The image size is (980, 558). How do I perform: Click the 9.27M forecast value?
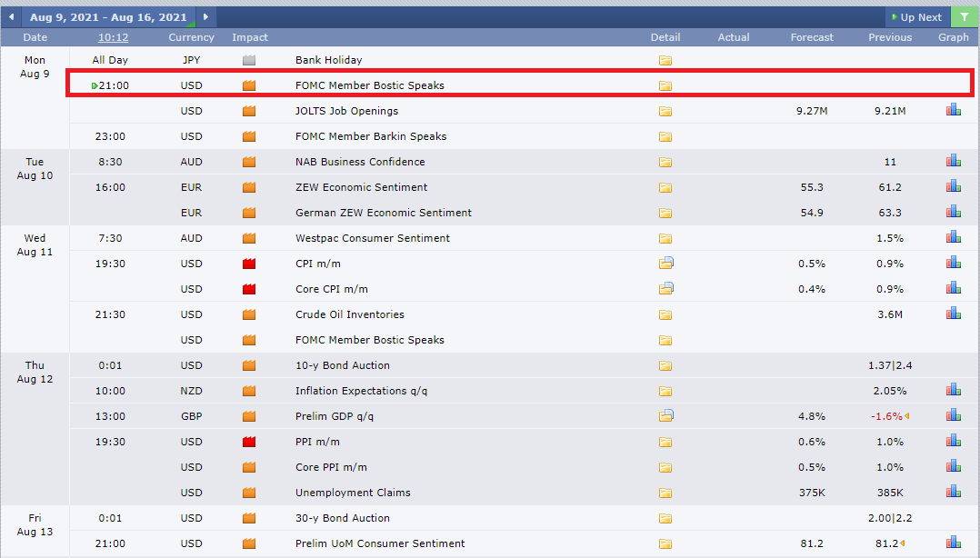(x=812, y=111)
